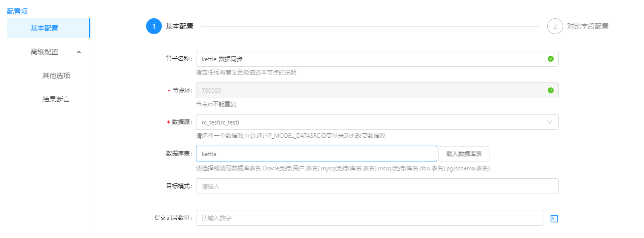The height and width of the screenshot is (238, 644).
Task: Collapse 高级配置 using its chevron arrow
Action: click(79, 52)
